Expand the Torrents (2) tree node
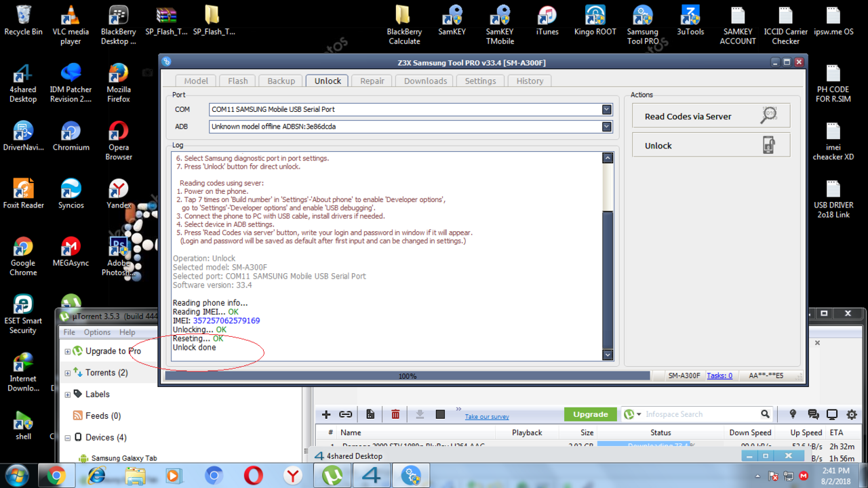The width and height of the screenshot is (868, 488). (x=68, y=373)
